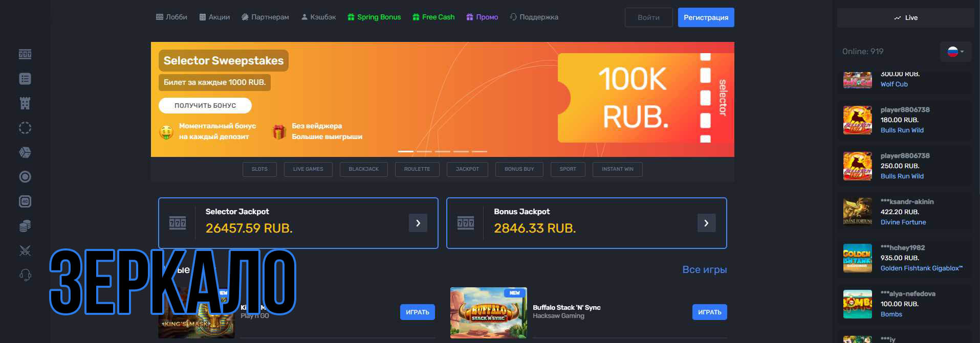Open Divine Fortune game thumbnail
This screenshot has height=343, width=980.
pyautogui.click(x=858, y=212)
